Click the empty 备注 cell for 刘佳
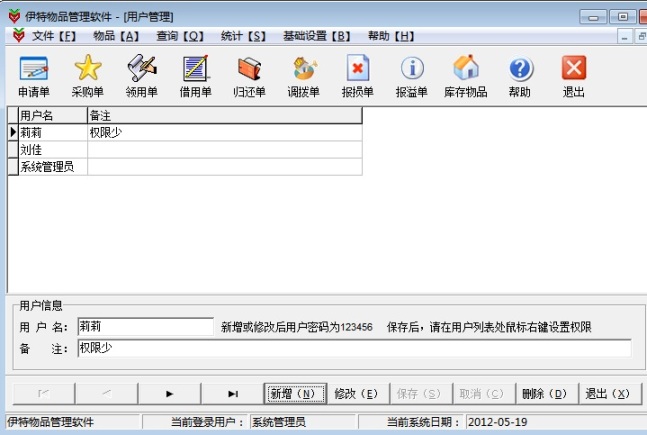647x435 pixels. [x=225, y=149]
